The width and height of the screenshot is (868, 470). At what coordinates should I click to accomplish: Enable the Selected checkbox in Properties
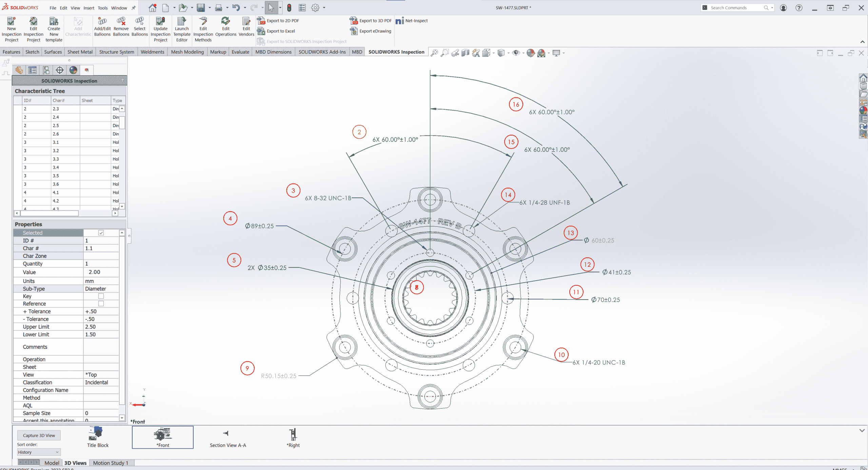pos(101,232)
